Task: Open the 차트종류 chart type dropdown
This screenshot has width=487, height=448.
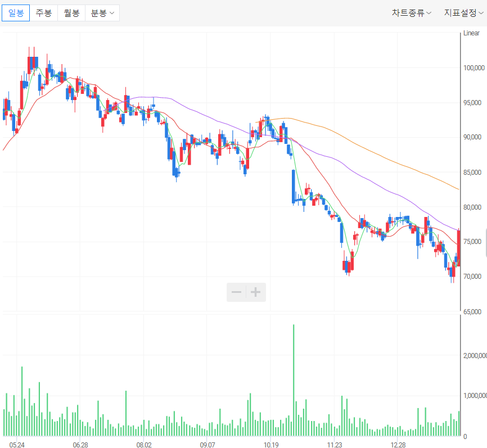Action: click(411, 13)
